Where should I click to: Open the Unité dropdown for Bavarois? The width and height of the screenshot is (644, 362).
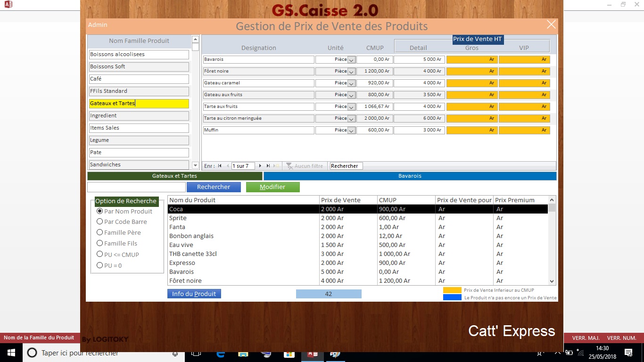point(351,60)
